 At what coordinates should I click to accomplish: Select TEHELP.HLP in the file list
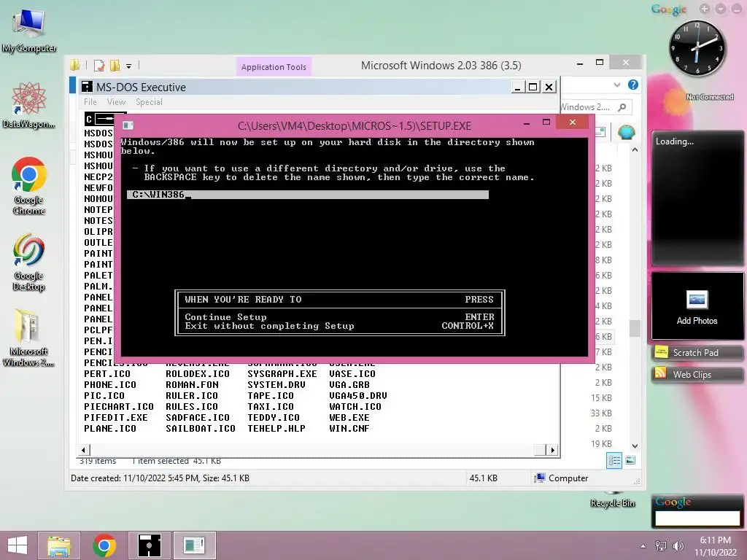pos(276,429)
